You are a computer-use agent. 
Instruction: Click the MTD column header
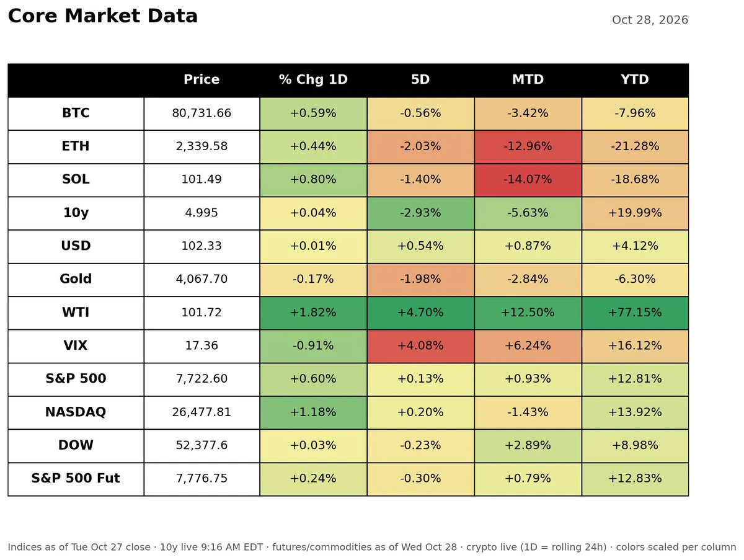pos(528,80)
